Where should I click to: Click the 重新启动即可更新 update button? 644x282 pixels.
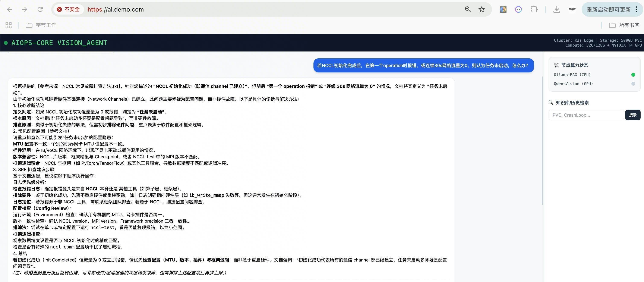click(x=608, y=10)
